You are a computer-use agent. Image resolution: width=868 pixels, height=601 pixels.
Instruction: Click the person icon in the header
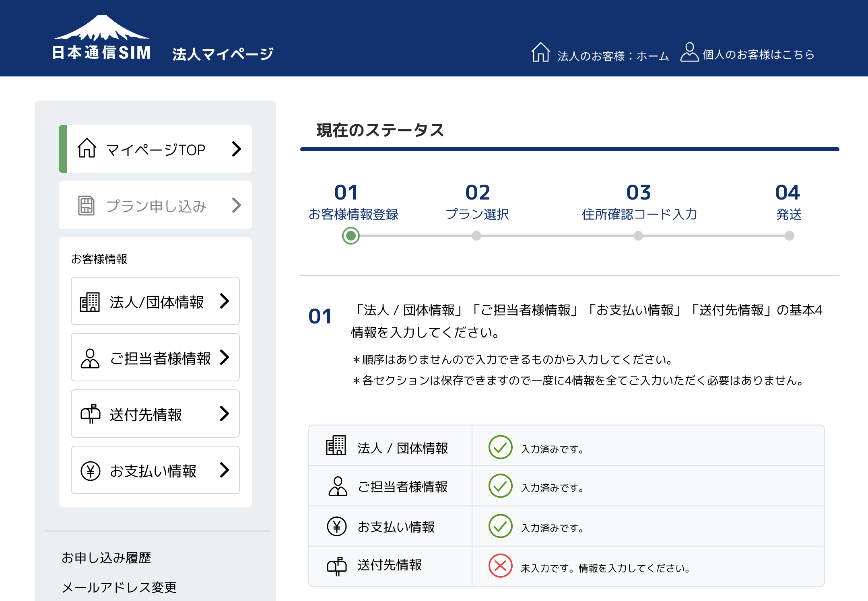[689, 52]
